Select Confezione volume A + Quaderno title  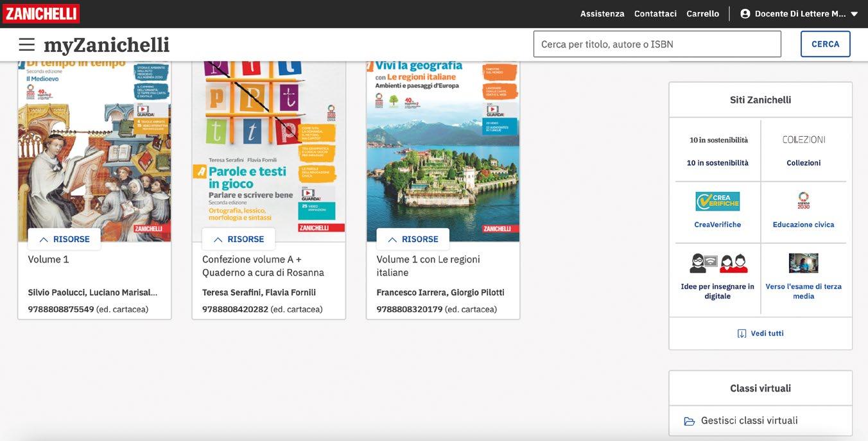[x=263, y=266]
